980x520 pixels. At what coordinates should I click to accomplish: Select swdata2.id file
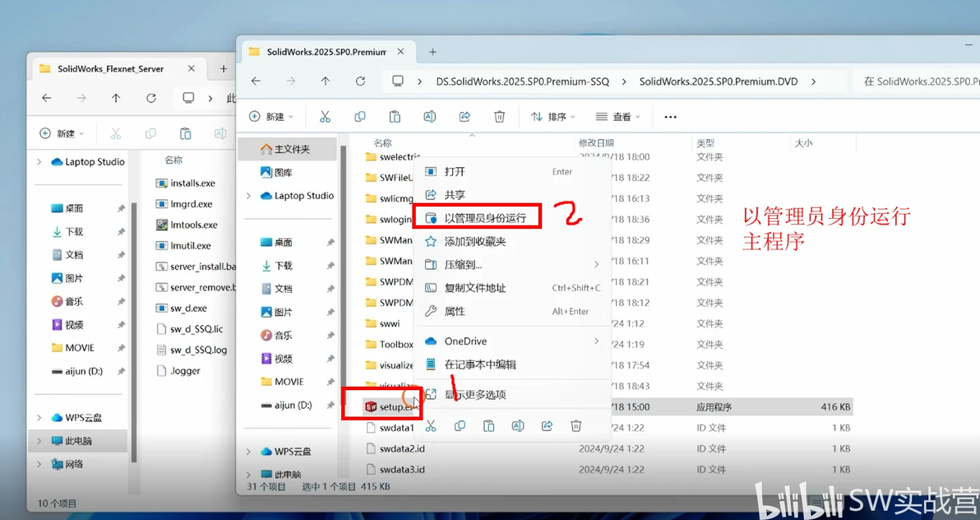point(402,448)
